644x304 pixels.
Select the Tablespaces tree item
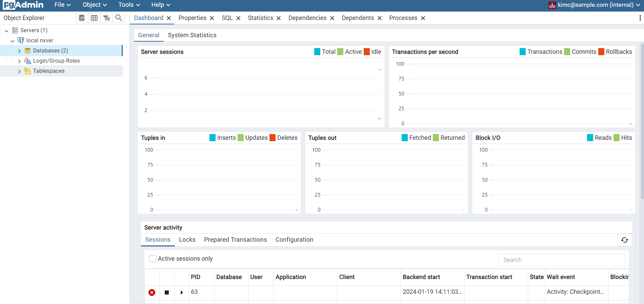[61, 71]
